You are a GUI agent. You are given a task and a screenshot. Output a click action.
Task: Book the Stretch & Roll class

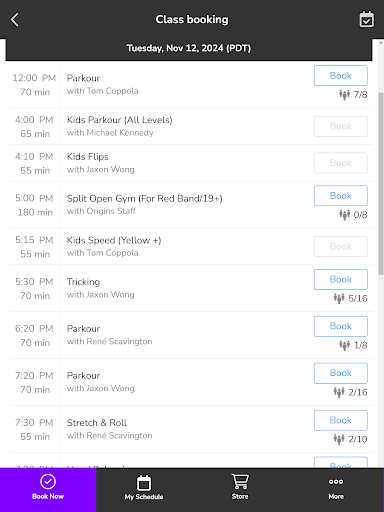(x=341, y=420)
